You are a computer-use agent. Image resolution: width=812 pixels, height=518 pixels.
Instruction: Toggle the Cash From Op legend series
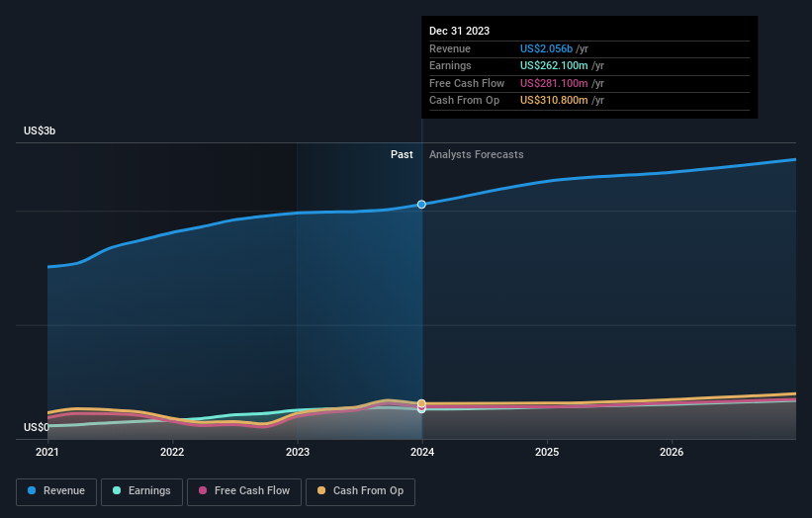pyautogui.click(x=360, y=491)
